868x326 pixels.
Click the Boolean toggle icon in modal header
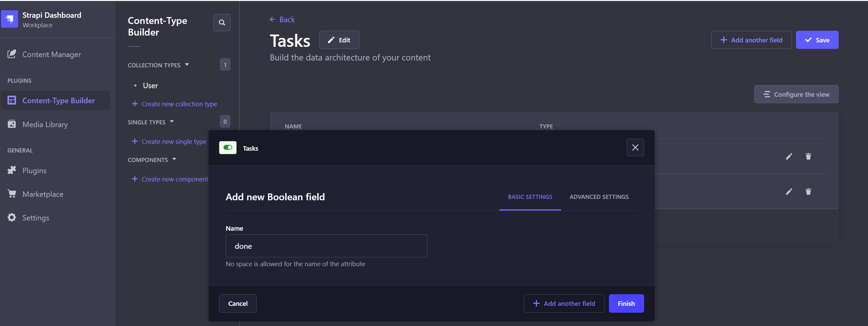[228, 148]
